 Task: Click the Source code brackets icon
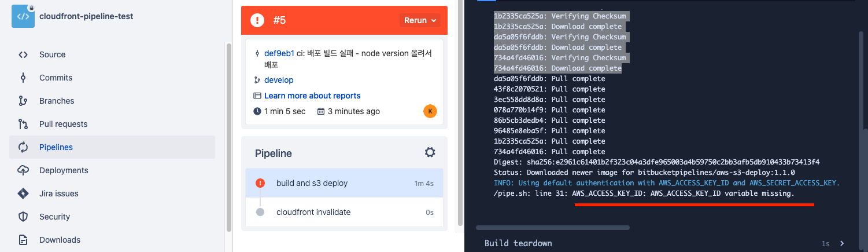tap(23, 54)
